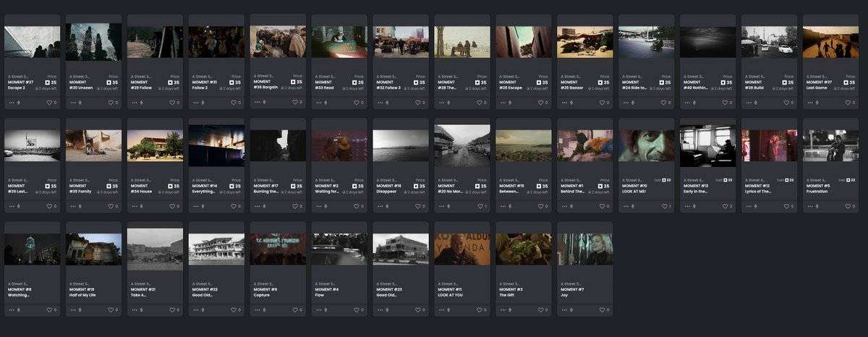This screenshot has height=337, width=868.
Task: Open the MOMENT #23 Good Old... title
Action: pos(391,292)
